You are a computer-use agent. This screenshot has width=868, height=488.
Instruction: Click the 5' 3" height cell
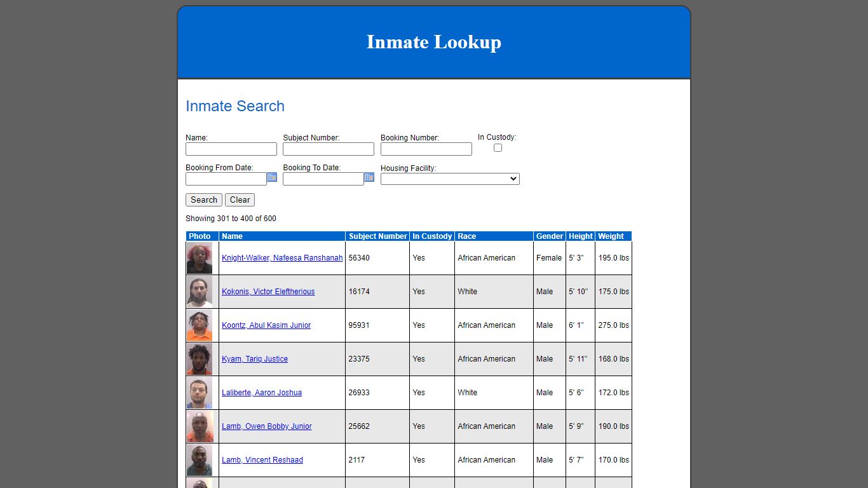pos(580,258)
